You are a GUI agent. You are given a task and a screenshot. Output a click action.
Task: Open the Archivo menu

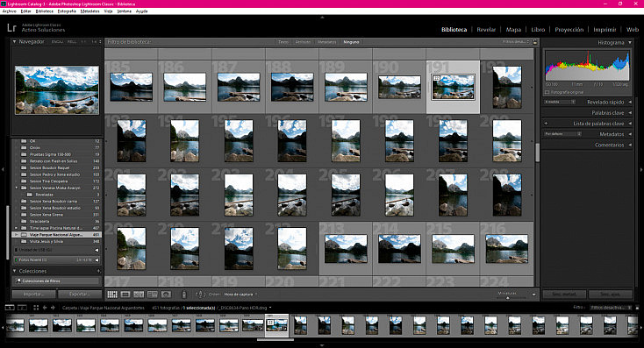coord(9,11)
